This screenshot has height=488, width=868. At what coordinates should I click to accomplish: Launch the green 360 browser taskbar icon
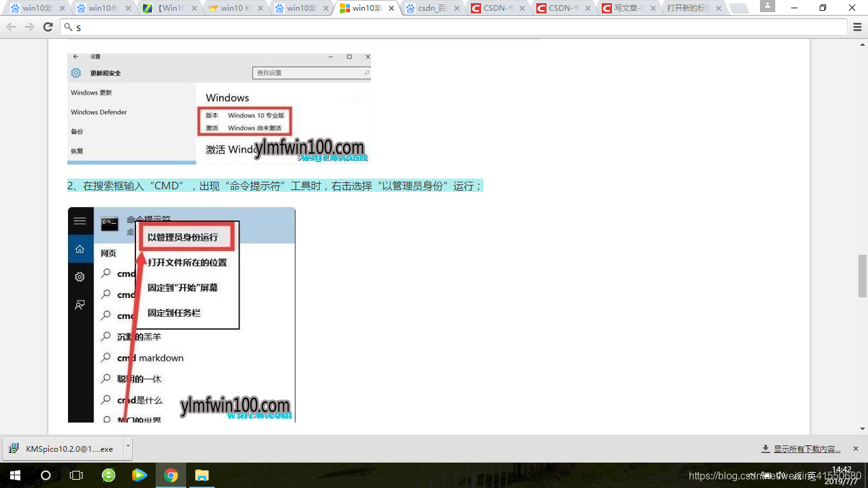tap(109, 475)
